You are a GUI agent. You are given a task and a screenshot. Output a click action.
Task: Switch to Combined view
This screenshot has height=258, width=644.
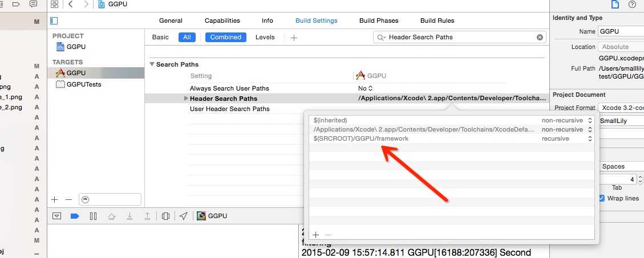[225, 37]
